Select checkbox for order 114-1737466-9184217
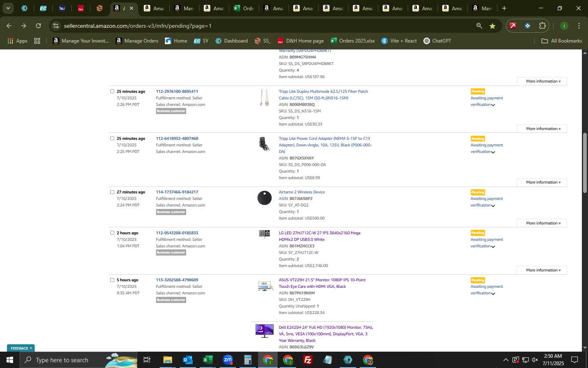This screenshot has width=588, height=368. (112, 192)
